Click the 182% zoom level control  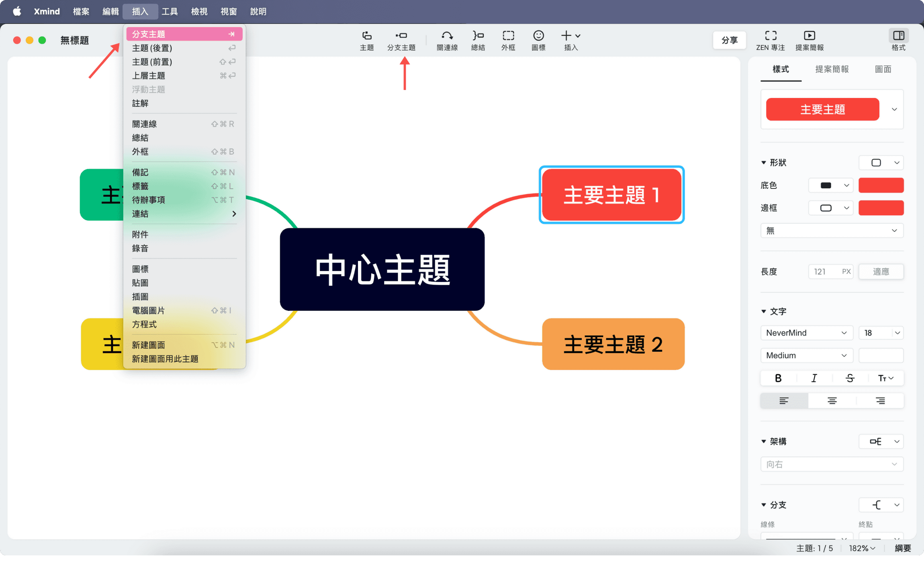point(861,548)
